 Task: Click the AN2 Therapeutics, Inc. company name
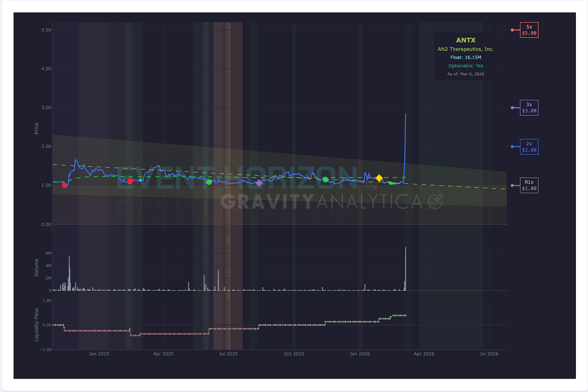[x=466, y=49]
